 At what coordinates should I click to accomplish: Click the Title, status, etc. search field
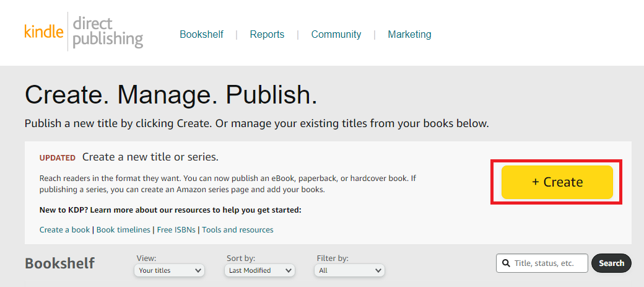click(542, 263)
